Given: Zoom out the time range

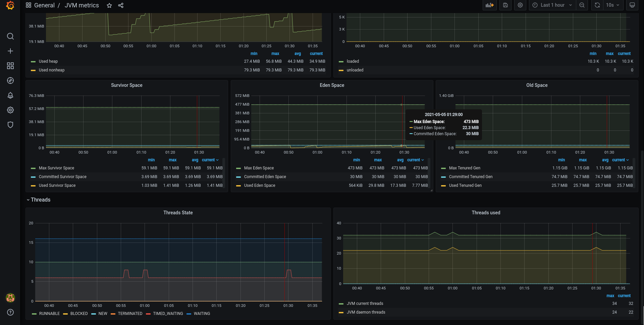Looking at the screenshot, I should tap(582, 5).
